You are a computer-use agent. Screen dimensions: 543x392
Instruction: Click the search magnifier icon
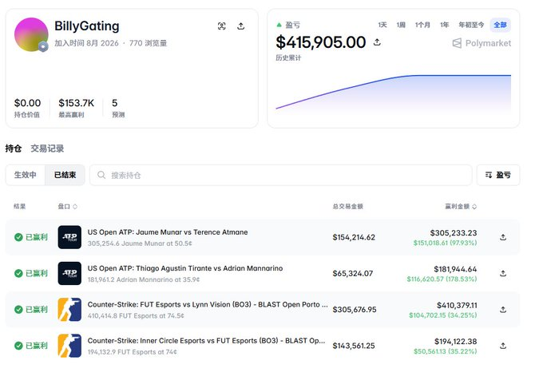[x=101, y=175]
